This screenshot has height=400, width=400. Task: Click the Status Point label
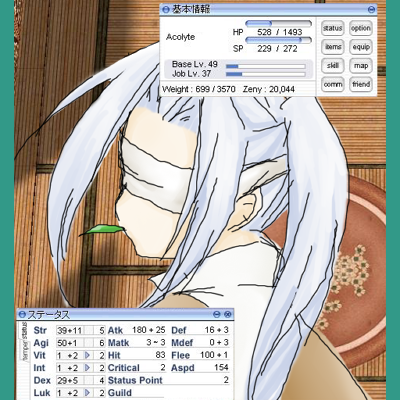(135, 380)
